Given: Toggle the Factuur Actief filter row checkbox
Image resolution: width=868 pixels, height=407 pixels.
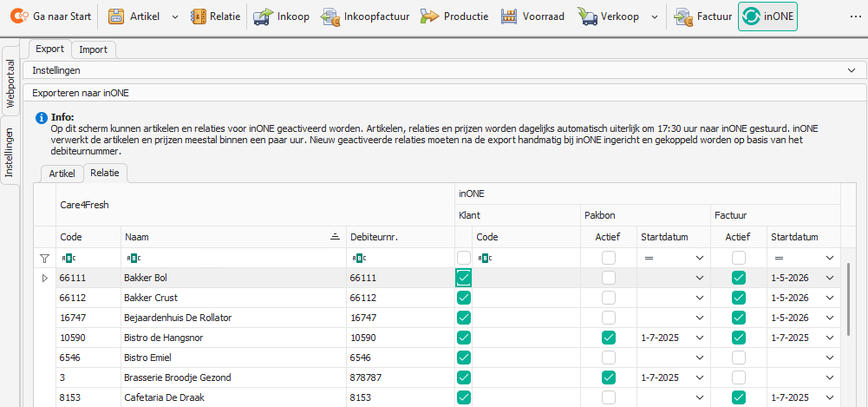Looking at the screenshot, I should coord(739,258).
